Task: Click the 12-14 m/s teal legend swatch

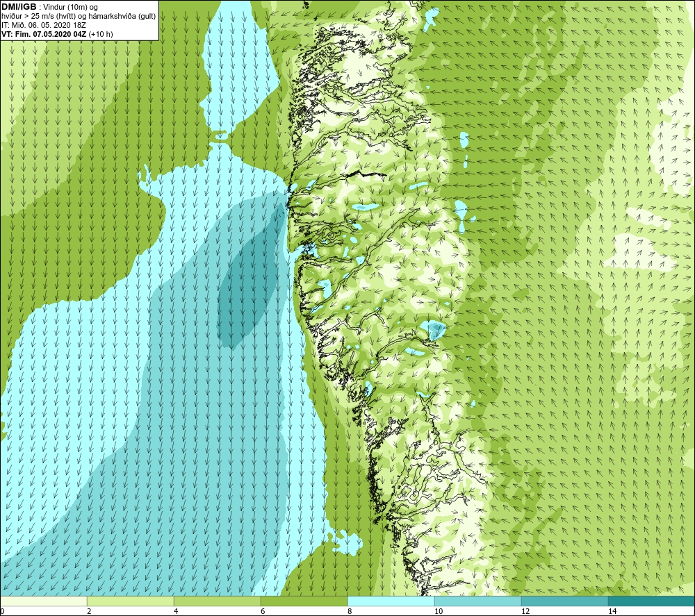Action: (x=564, y=601)
